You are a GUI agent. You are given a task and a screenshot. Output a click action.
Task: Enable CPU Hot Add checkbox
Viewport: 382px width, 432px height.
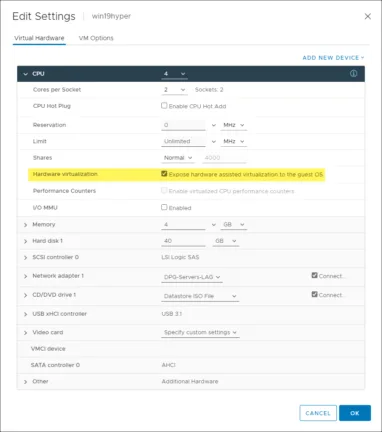[x=164, y=106]
